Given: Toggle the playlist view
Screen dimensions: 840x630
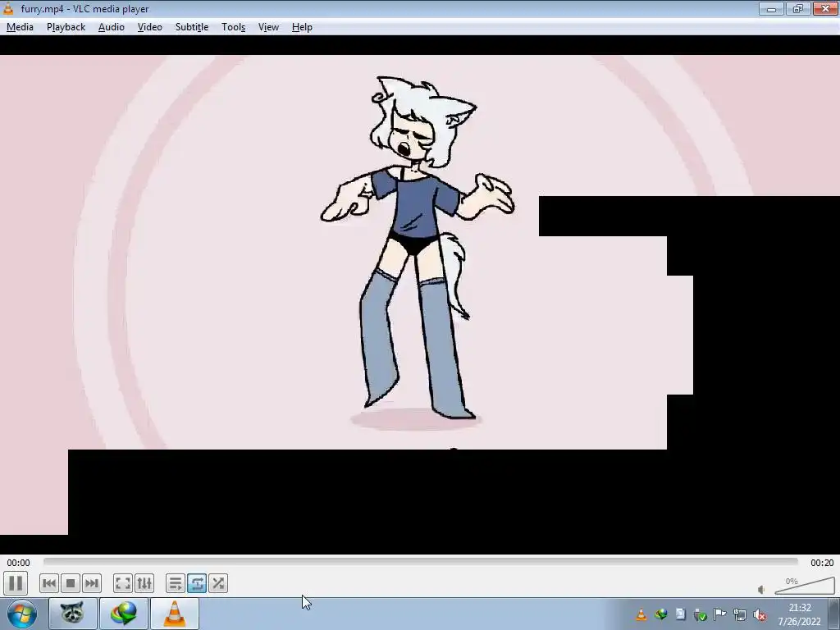Looking at the screenshot, I should pyautogui.click(x=176, y=583).
